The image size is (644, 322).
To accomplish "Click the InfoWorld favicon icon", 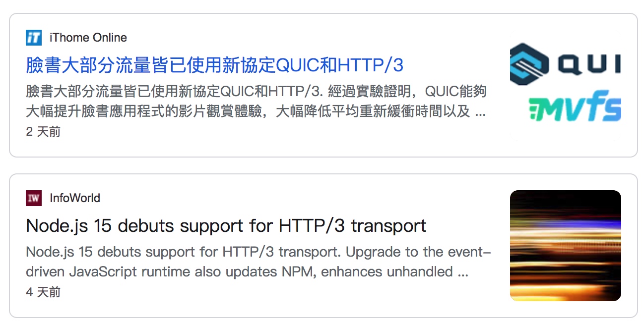I will click(34, 198).
